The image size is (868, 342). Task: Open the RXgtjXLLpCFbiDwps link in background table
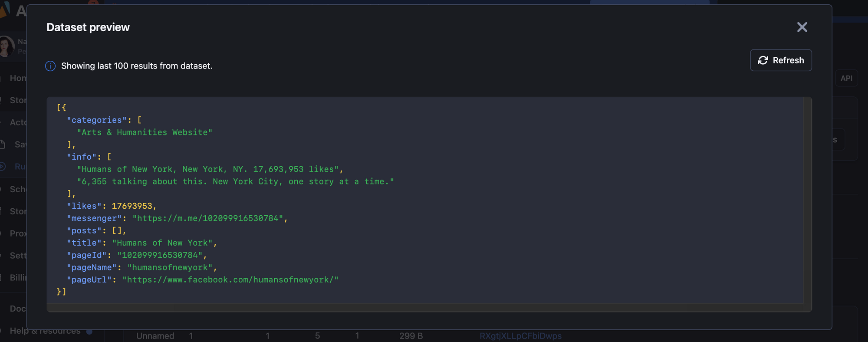520,336
